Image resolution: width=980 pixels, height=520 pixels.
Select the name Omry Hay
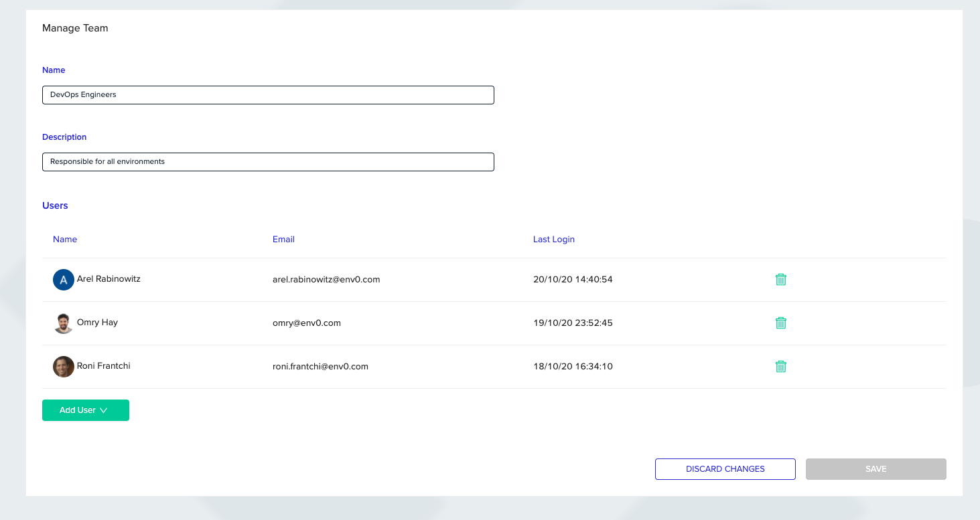pos(97,323)
